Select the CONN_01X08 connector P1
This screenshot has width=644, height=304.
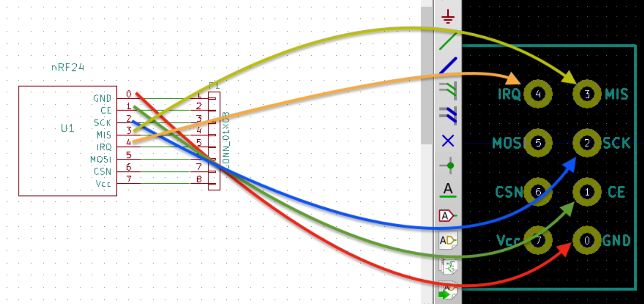(214, 139)
